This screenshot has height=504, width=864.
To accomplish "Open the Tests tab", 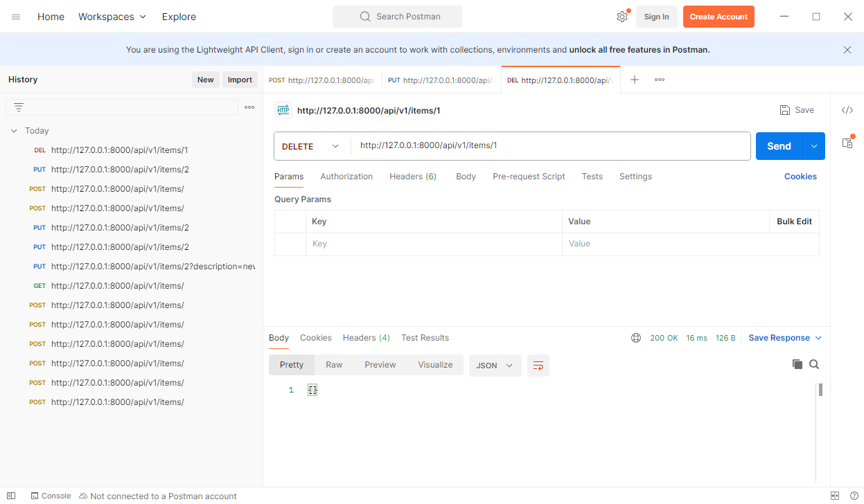I will pos(592,177).
